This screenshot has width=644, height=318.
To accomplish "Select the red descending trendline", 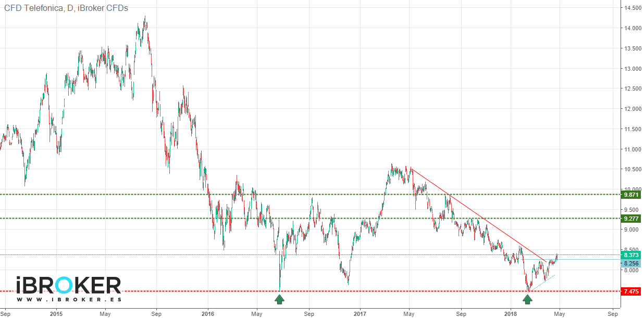I will (x=469, y=206).
